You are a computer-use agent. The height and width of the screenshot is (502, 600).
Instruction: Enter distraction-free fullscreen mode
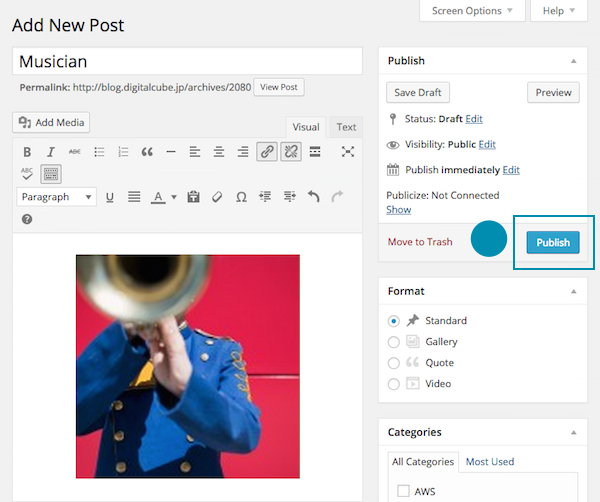(347, 152)
